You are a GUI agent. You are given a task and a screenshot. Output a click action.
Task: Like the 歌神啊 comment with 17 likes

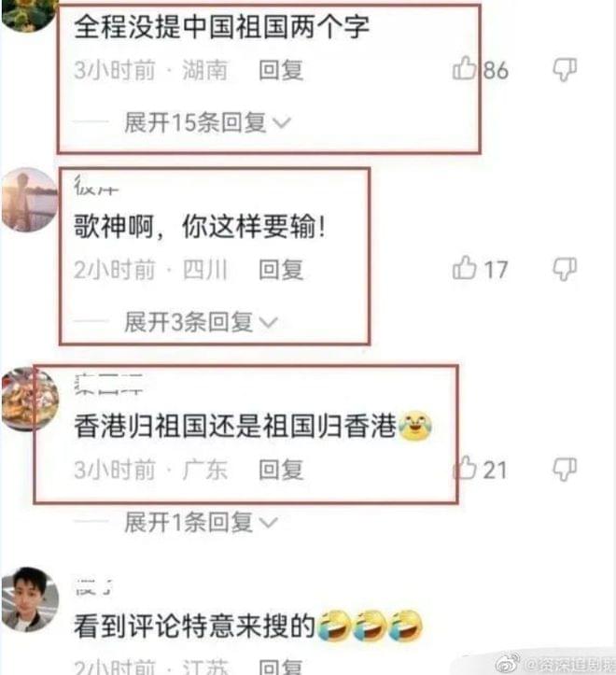coord(464,268)
